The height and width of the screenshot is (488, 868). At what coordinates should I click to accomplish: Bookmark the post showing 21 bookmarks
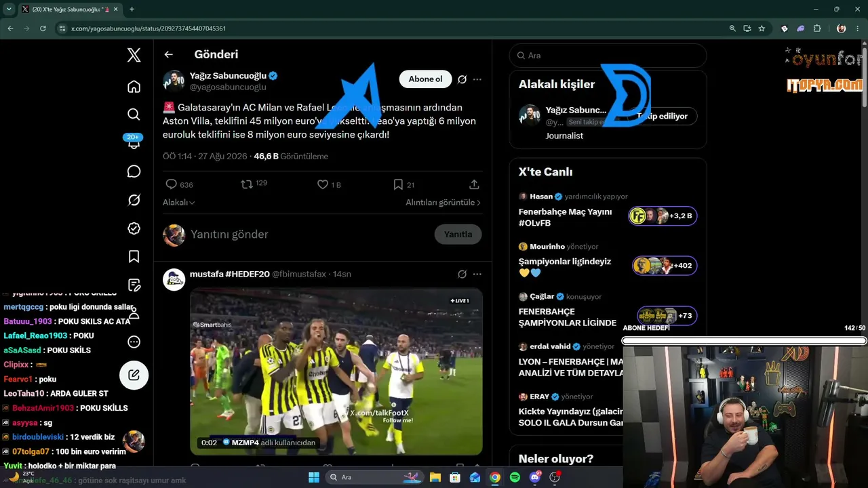tap(399, 184)
